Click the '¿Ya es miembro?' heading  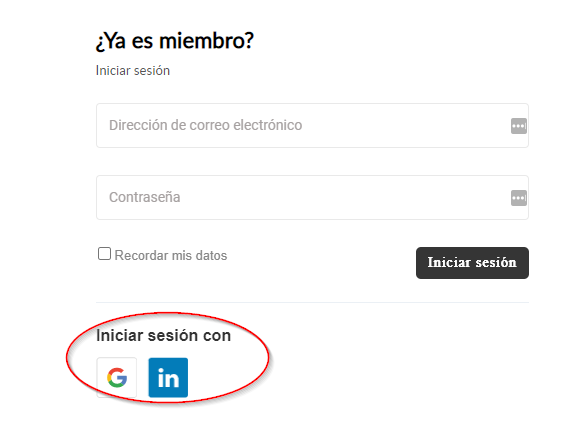coord(175,41)
